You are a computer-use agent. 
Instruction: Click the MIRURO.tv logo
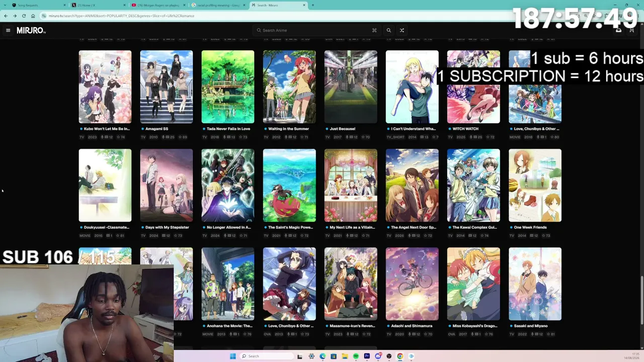tap(31, 30)
